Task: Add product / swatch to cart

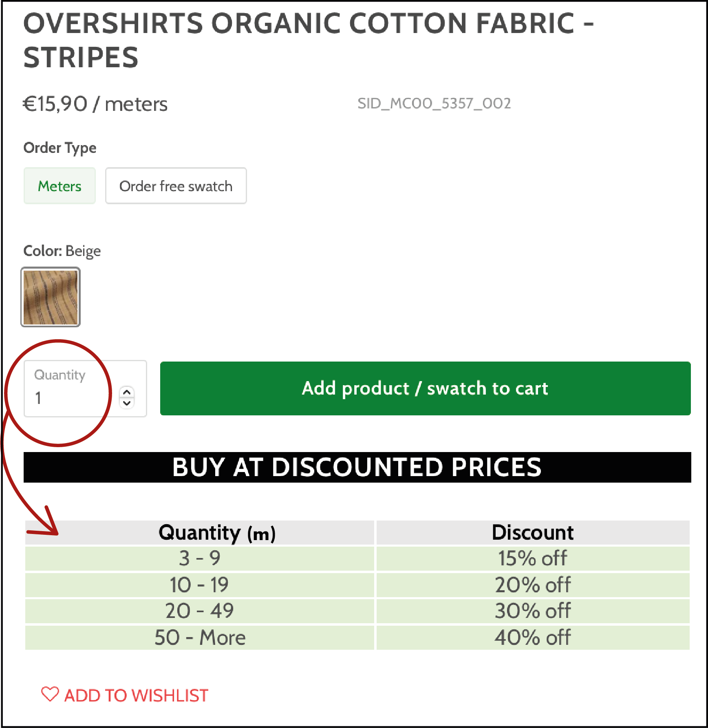Action: coord(425,388)
